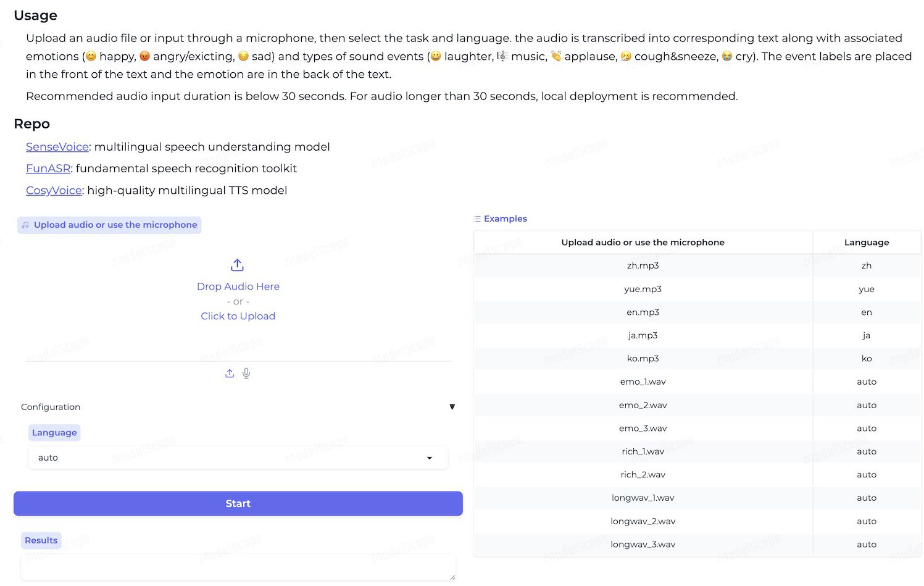Choose the rich_1.wav example
This screenshot has width=924, height=586.
point(697,451)
